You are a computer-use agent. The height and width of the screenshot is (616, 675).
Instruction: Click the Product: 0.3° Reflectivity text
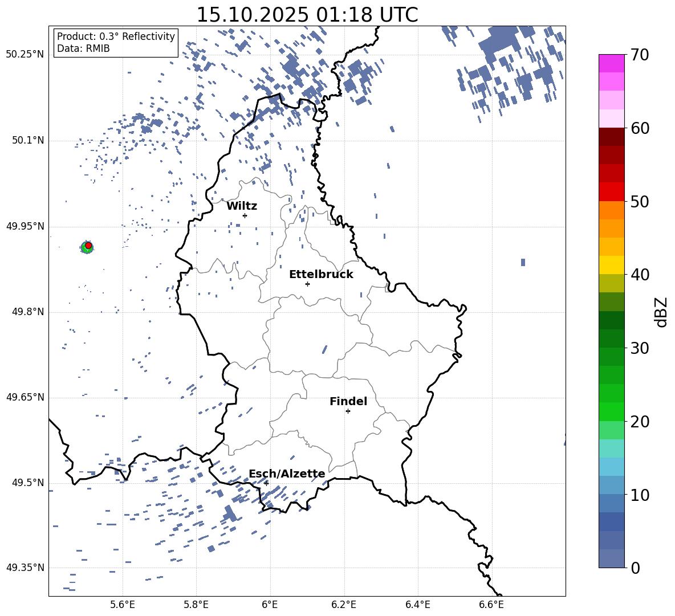[116, 36]
